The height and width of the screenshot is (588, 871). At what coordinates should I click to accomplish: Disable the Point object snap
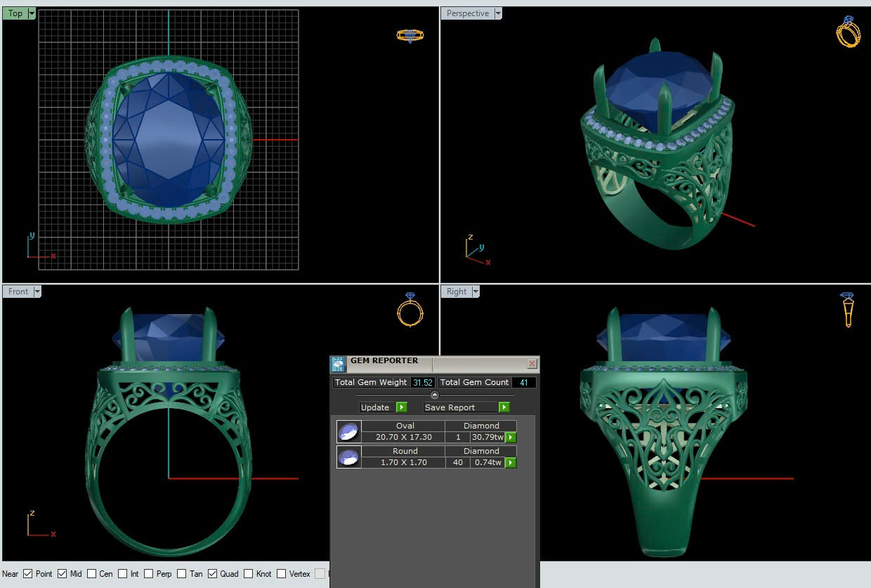coord(28,574)
